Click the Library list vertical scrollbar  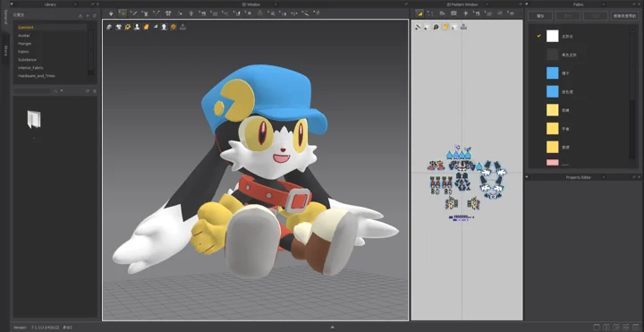pos(90,51)
